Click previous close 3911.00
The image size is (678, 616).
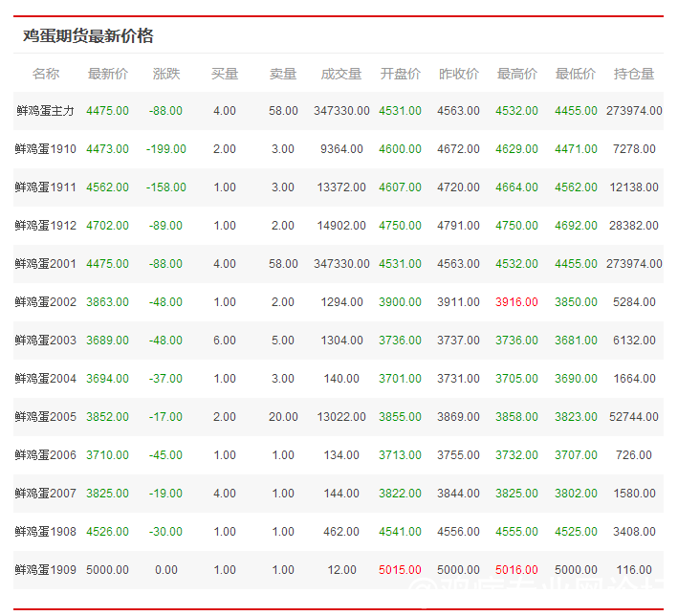(458, 302)
